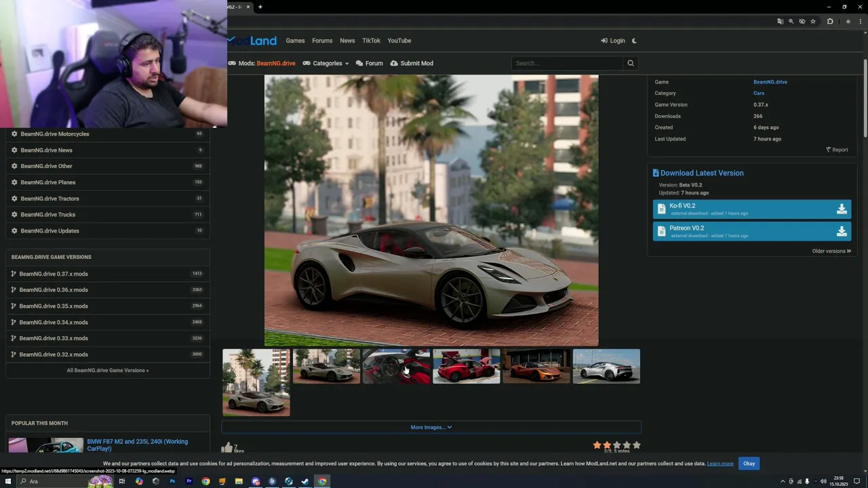Image resolution: width=868 pixels, height=488 pixels.
Task: Open the YouTube menu item
Action: click(399, 41)
